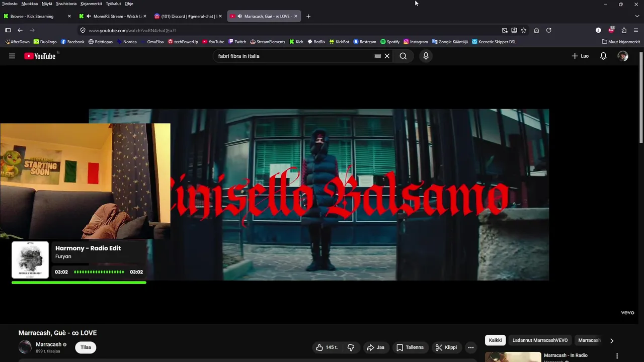Open the Firefox sidebar toggle icon
This screenshot has width=644, height=362.
[8, 30]
